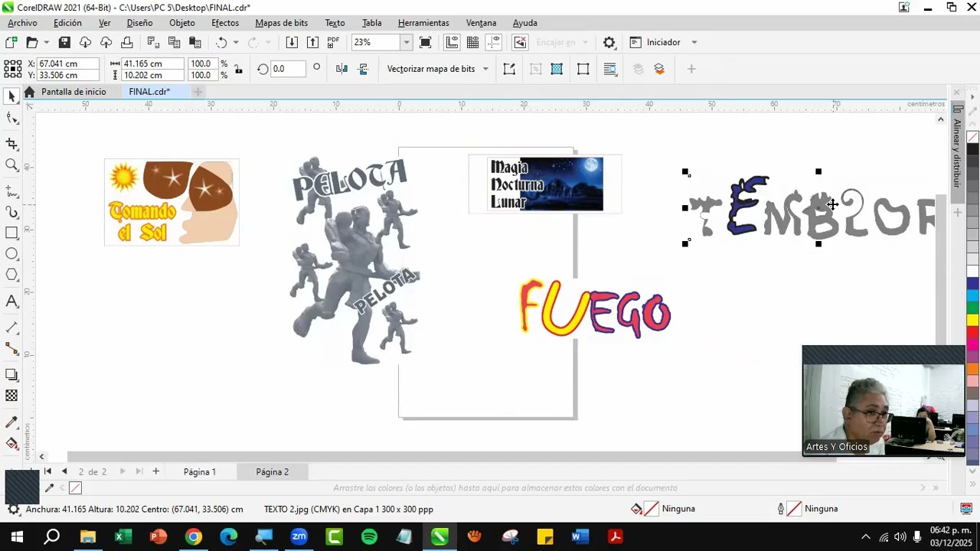Screen dimensions: 980x551
Task: Select the Artistic Media tool
Action: 11,212
